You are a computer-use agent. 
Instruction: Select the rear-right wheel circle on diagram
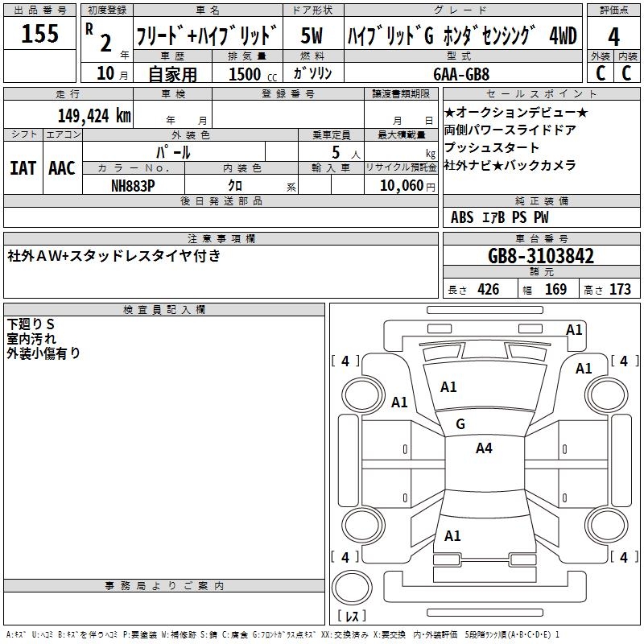(607, 524)
